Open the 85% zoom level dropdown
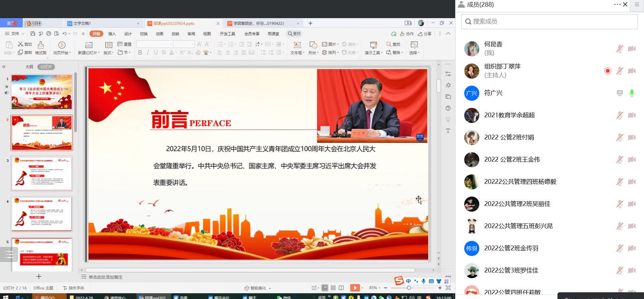 pos(375,288)
